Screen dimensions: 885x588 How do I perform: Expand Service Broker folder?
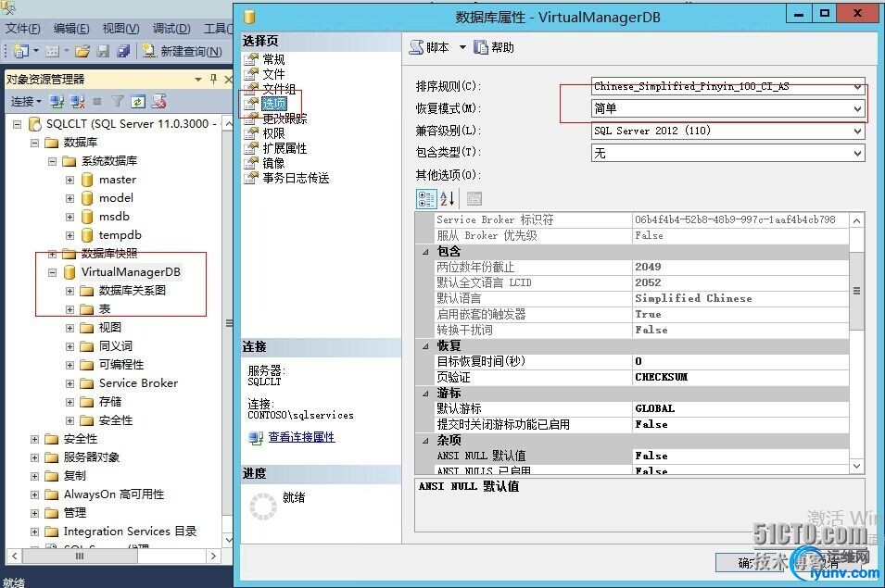click(70, 383)
